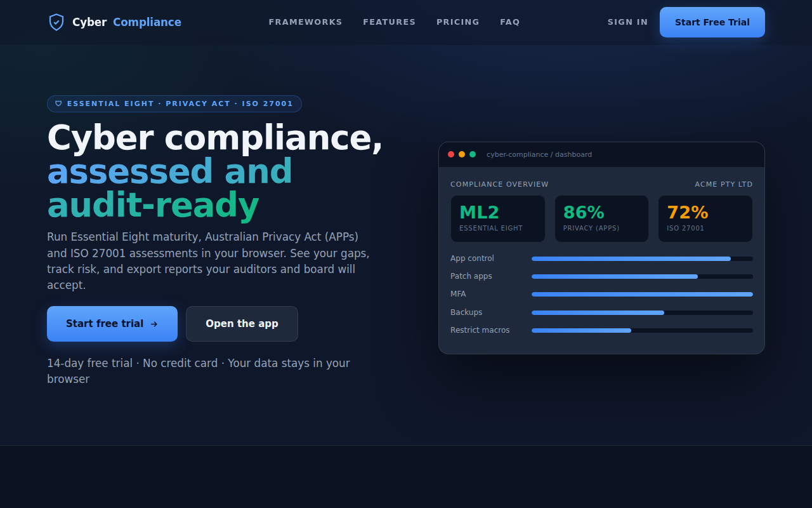Click the 'Patch apps' row label
Image resolution: width=812 pixels, height=508 pixels.
pos(471,276)
